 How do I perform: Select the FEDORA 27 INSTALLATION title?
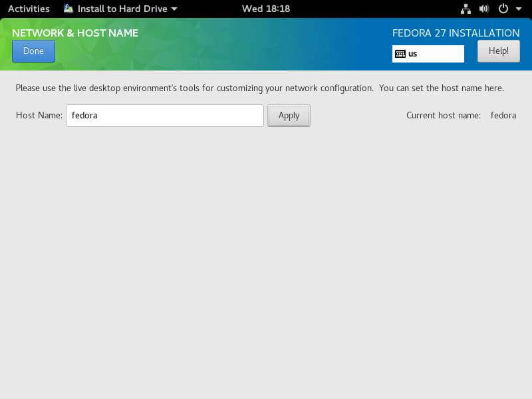pos(456,33)
